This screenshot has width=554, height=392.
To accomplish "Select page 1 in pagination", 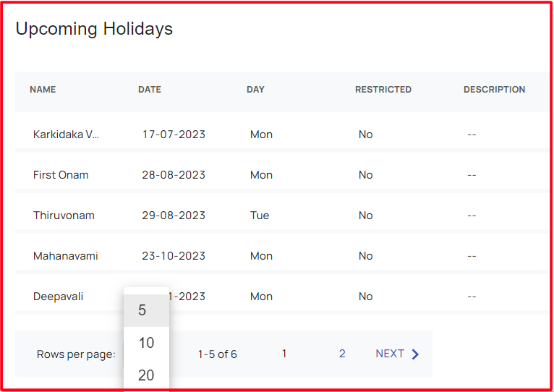I will click(x=284, y=354).
